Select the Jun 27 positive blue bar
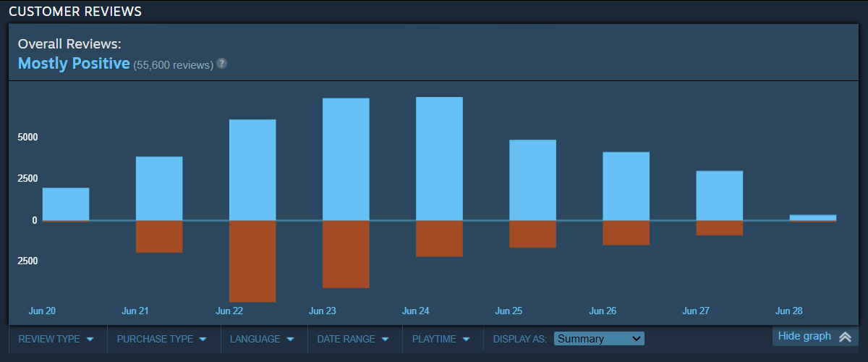This screenshot has width=868, height=362. click(x=719, y=195)
